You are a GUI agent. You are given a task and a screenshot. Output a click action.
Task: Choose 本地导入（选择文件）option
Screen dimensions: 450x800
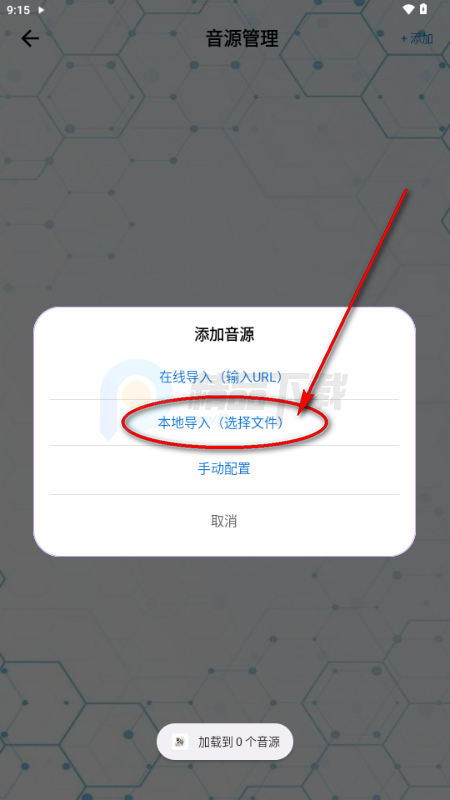pos(221,423)
